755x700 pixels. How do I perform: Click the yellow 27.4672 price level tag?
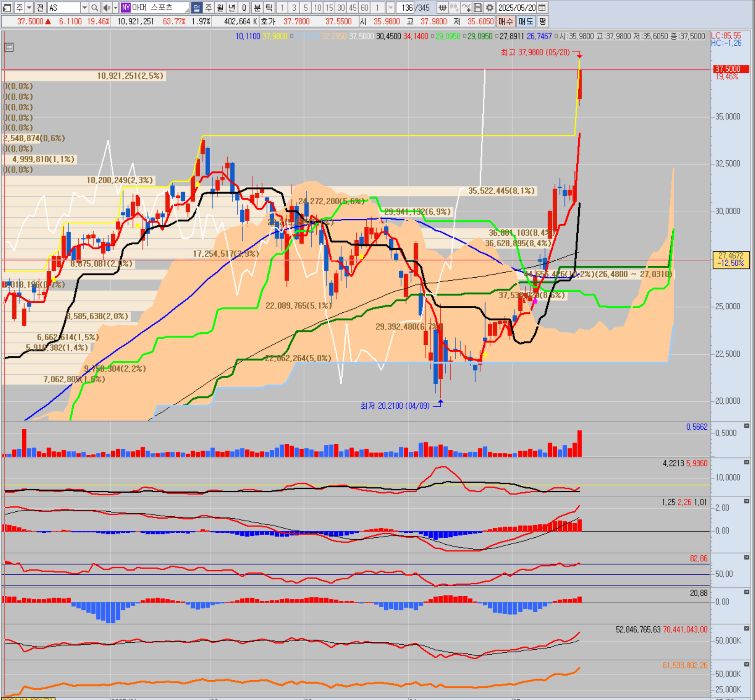click(x=731, y=260)
